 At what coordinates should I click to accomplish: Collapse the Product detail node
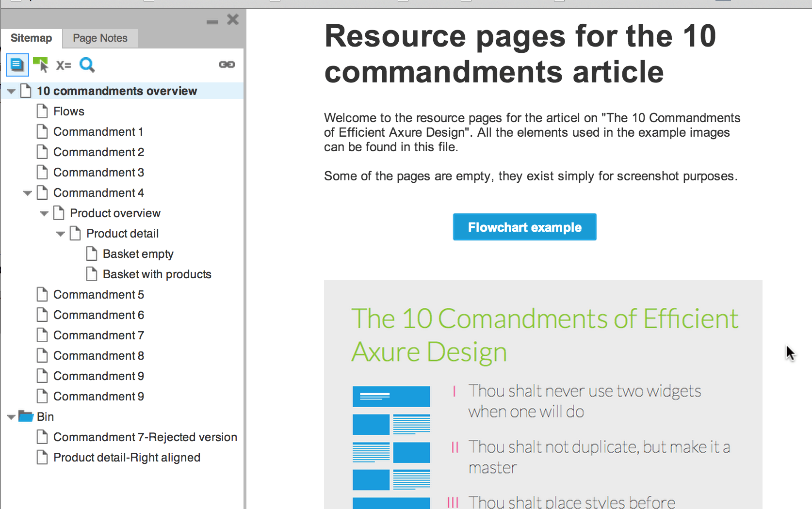pos(61,234)
